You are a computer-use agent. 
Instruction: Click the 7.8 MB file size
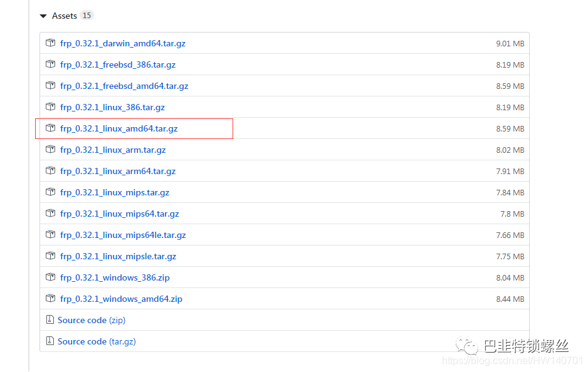point(512,214)
